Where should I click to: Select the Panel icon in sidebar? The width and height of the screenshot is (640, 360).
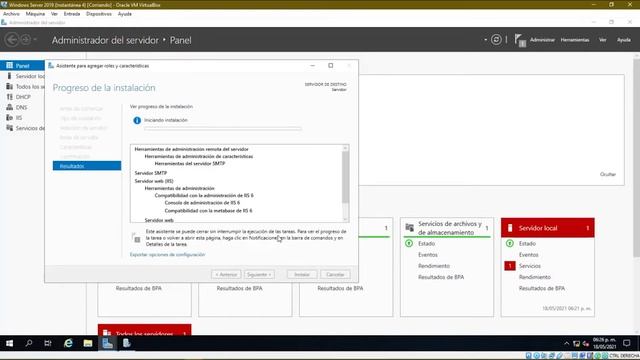pyautogui.click(x=9, y=65)
